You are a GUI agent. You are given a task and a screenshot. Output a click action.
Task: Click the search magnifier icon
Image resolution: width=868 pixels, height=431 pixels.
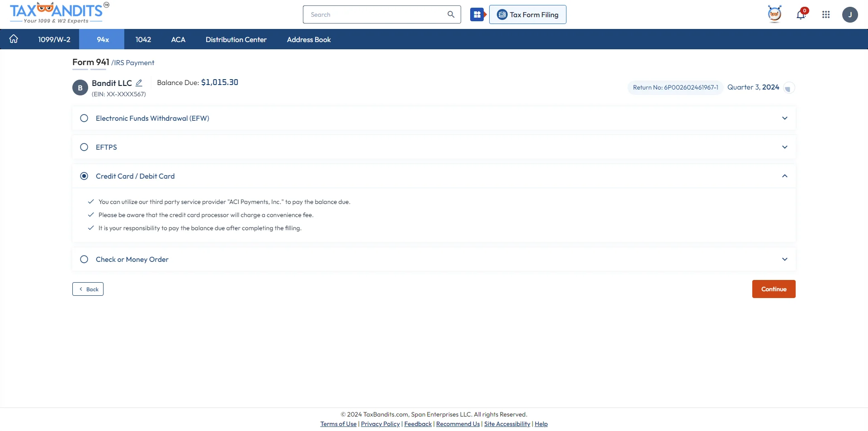pyautogui.click(x=451, y=14)
